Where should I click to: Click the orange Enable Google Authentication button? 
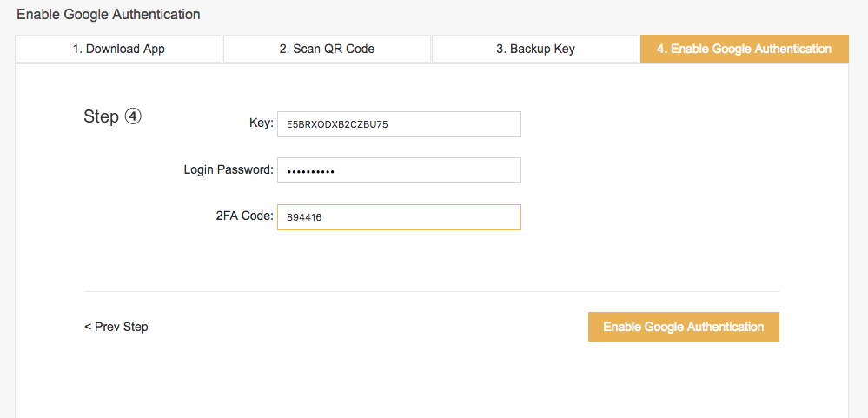(x=684, y=327)
